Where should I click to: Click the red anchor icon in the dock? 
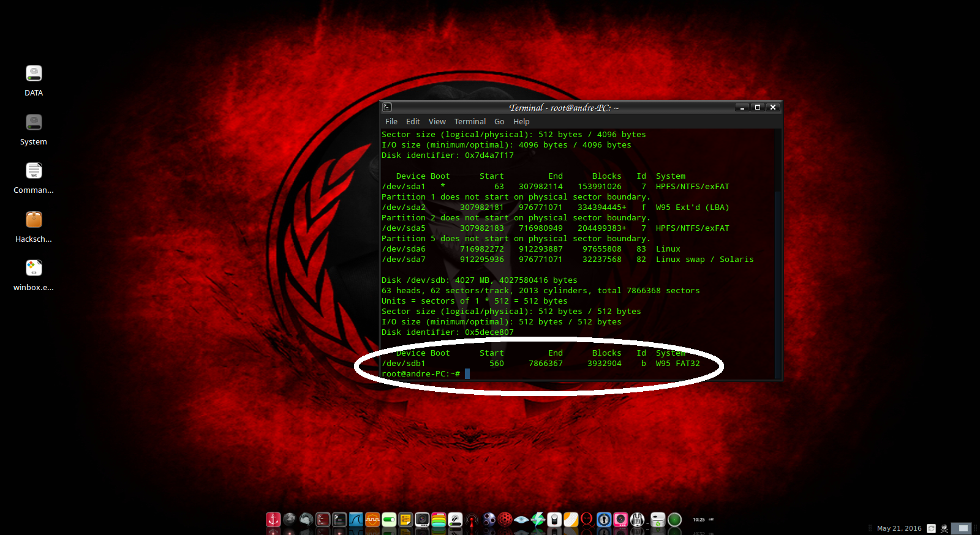click(273, 520)
